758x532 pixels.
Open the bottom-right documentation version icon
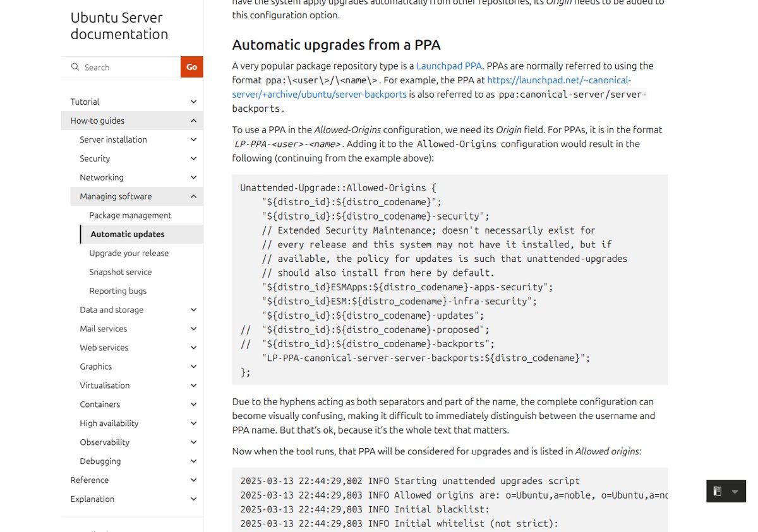(x=718, y=492)
